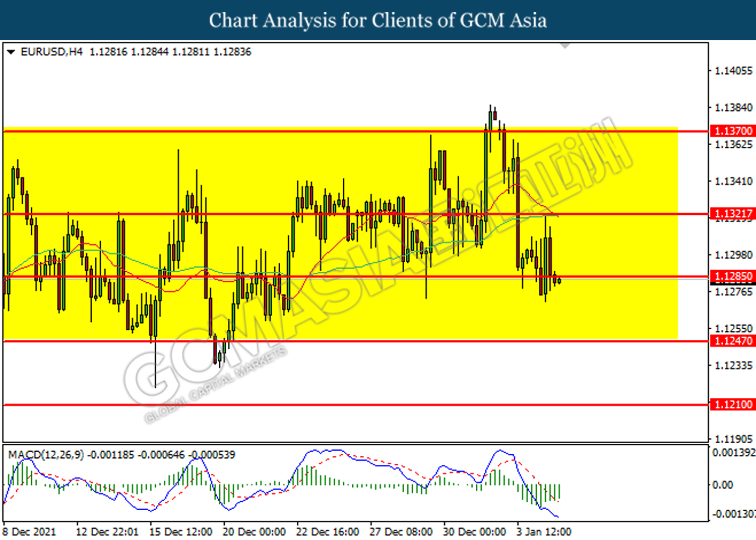Open the chart dropdown triangle beside EURUSD,H4
The width and height of the screenshot is (756, 540).
pos(11,52)
